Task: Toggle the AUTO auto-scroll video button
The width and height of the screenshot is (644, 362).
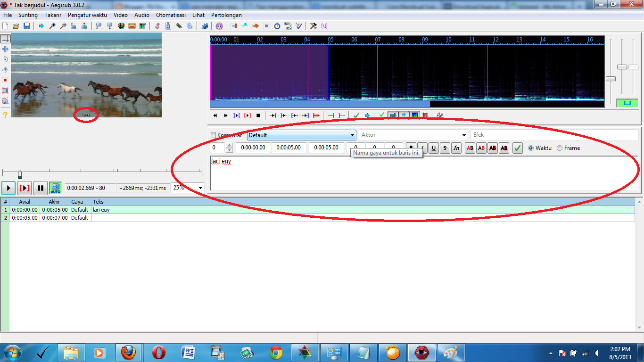Action: pyautogui.click(x=56, y=188)
